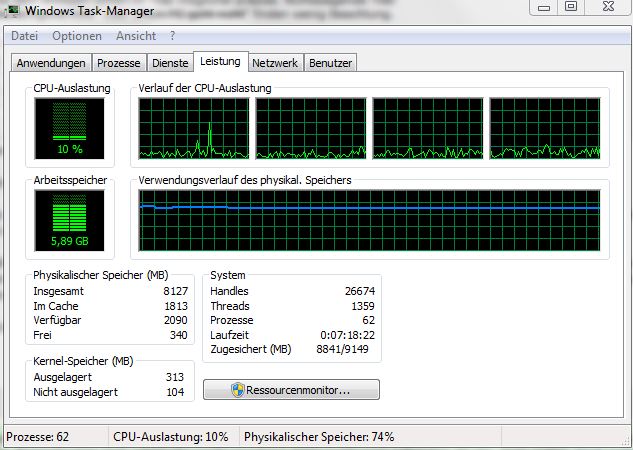Click the Verwendungsverlauf des physikal. Speichers label

click(x=245, y=180)
